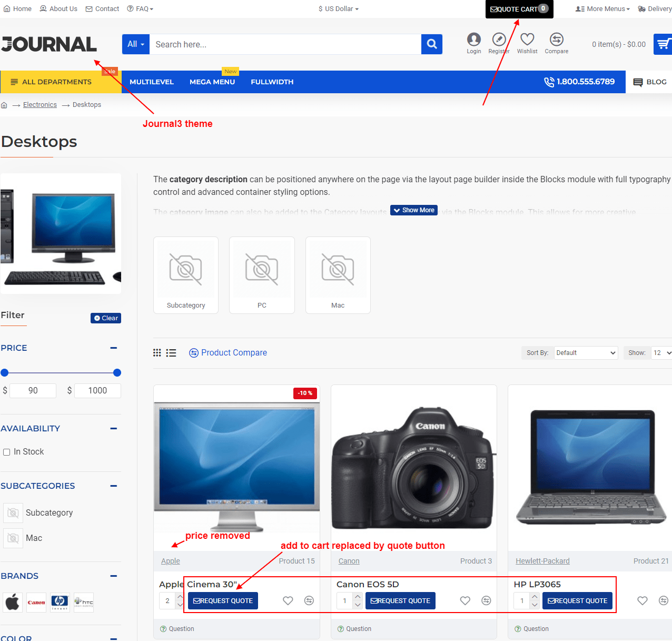This screenshot has width=672, height=641.
Task: Select Subcategory filter in sidebar
Action: (x=38, y=512)
